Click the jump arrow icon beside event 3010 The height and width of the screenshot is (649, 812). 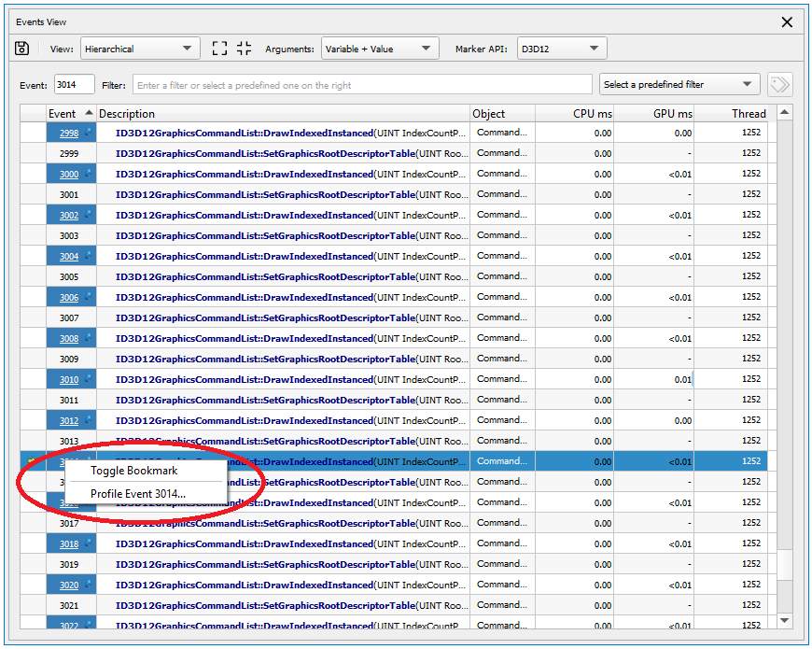point(88,380)
